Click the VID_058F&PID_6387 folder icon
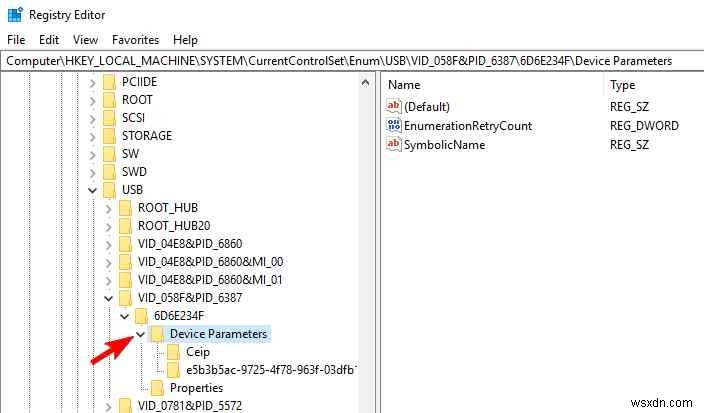704x413 pixels. (125, 298)
